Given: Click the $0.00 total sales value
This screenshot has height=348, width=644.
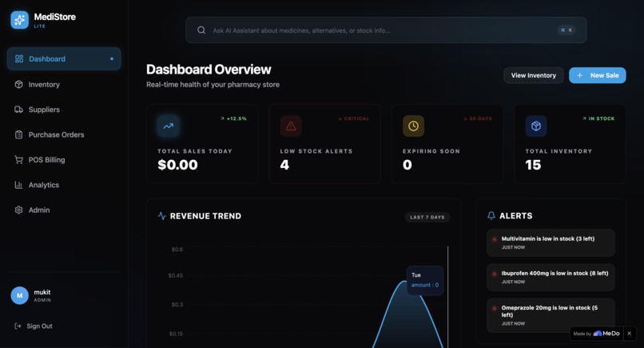Looking at the screenshot, I should [x=178, y=165].
